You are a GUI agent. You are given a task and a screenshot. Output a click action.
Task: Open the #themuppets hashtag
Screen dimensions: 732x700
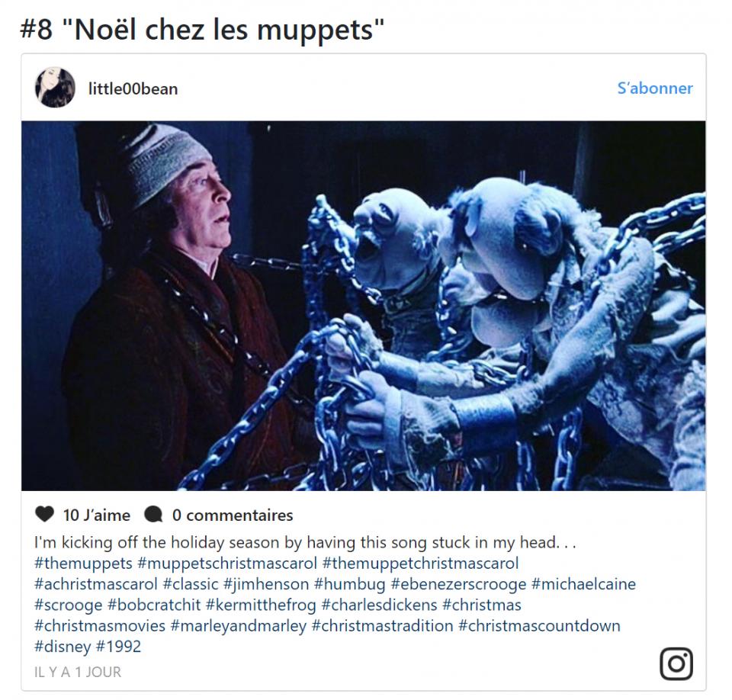click(x=84, y=564)
